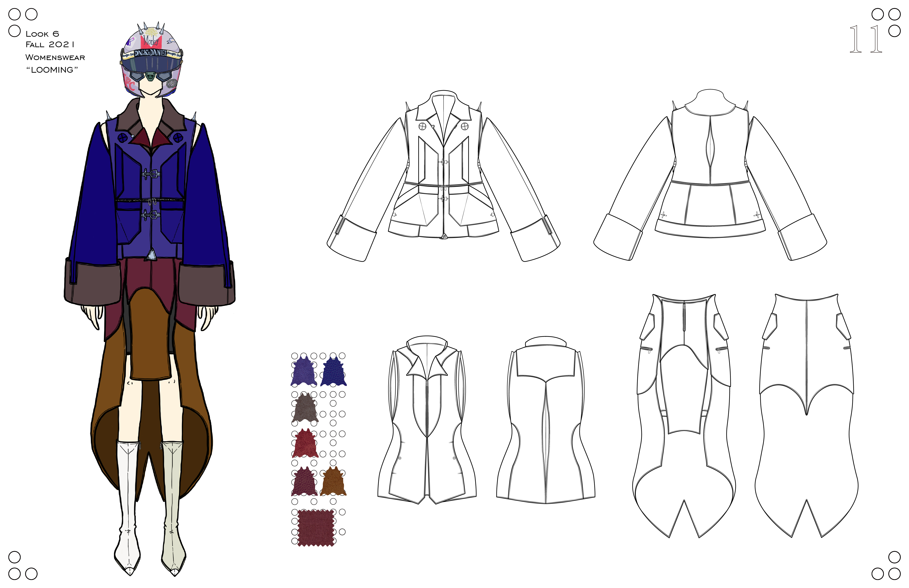Click the vest front flat sketch

[x=427, y=420]
